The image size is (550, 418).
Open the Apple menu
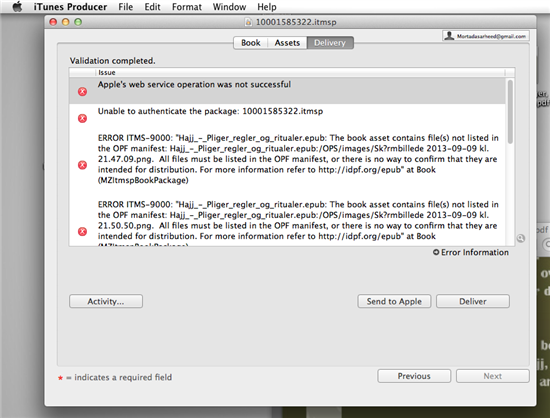[17, 7]
